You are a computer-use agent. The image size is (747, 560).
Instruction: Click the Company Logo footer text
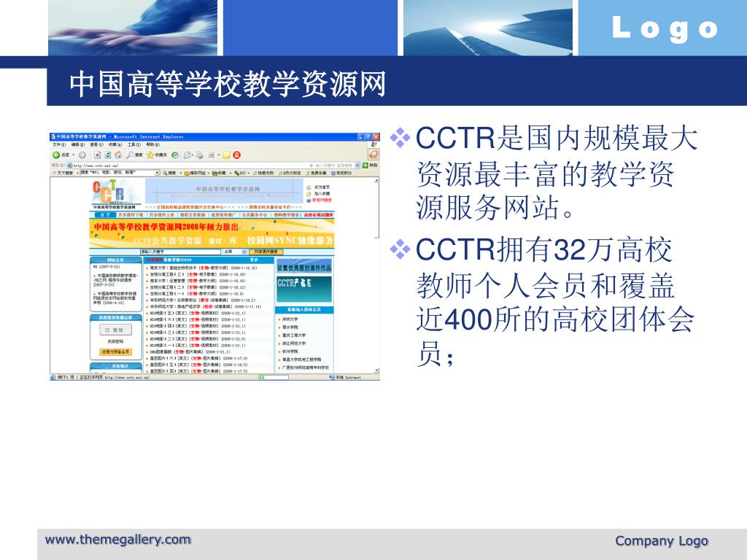tap(661, 541)
